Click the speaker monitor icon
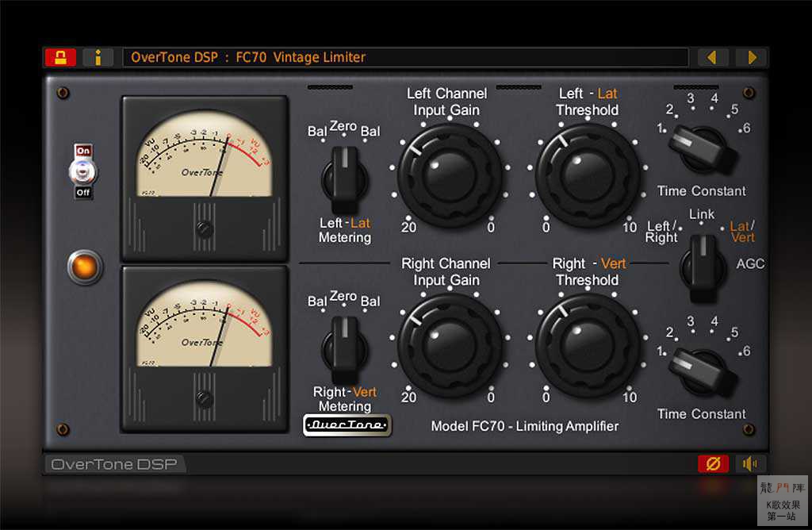Image resolution: width=812 pixels, height=530 pixels. 750,463
